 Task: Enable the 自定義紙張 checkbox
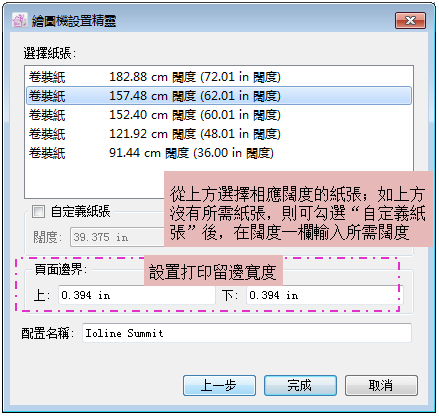tap(38, 211)
